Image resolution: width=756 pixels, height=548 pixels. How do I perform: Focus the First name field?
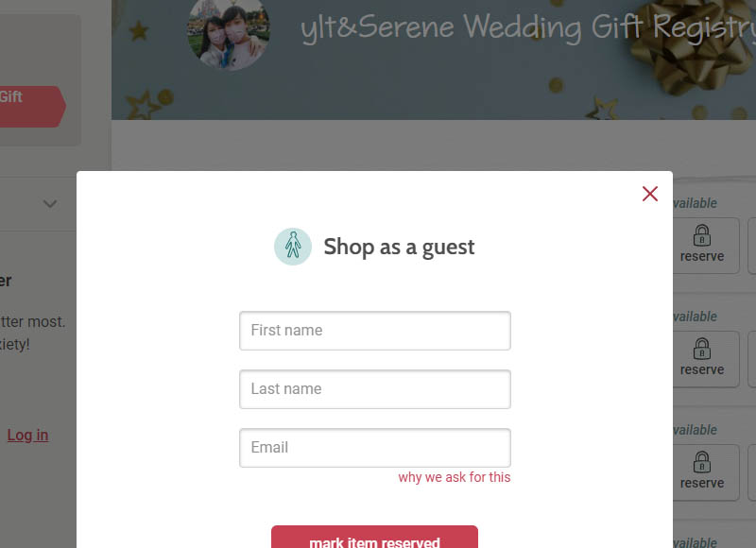click(x=375, y=331)
